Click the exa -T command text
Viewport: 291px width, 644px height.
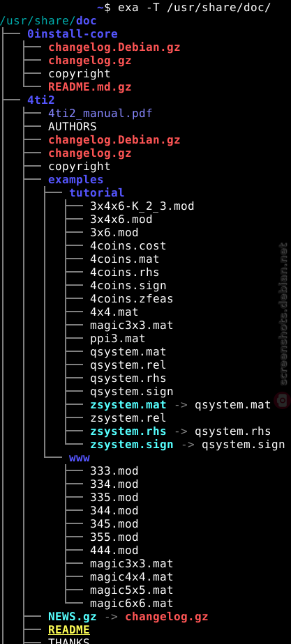[x=138, y=8]
